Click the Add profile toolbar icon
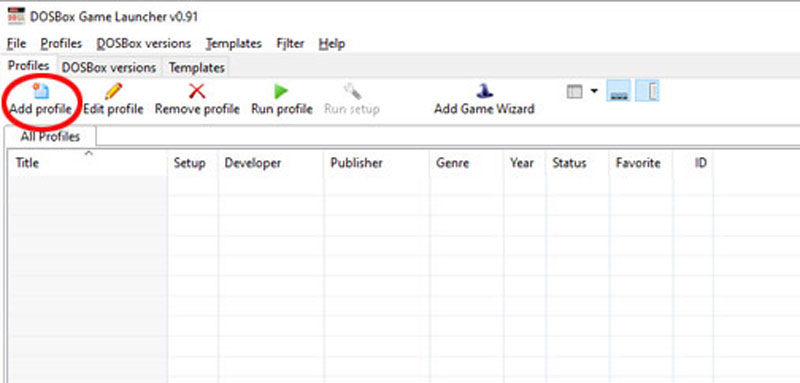Viewport: 800px width, 383px height. (x=41, y=91)
